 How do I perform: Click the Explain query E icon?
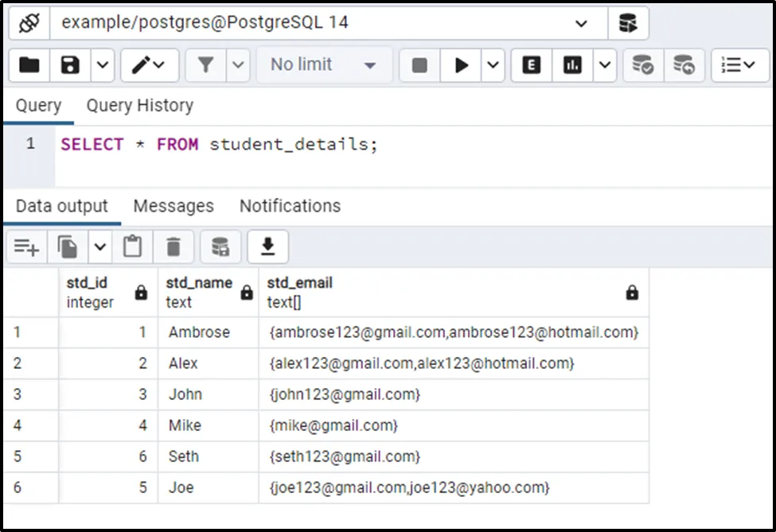(531, 65)
